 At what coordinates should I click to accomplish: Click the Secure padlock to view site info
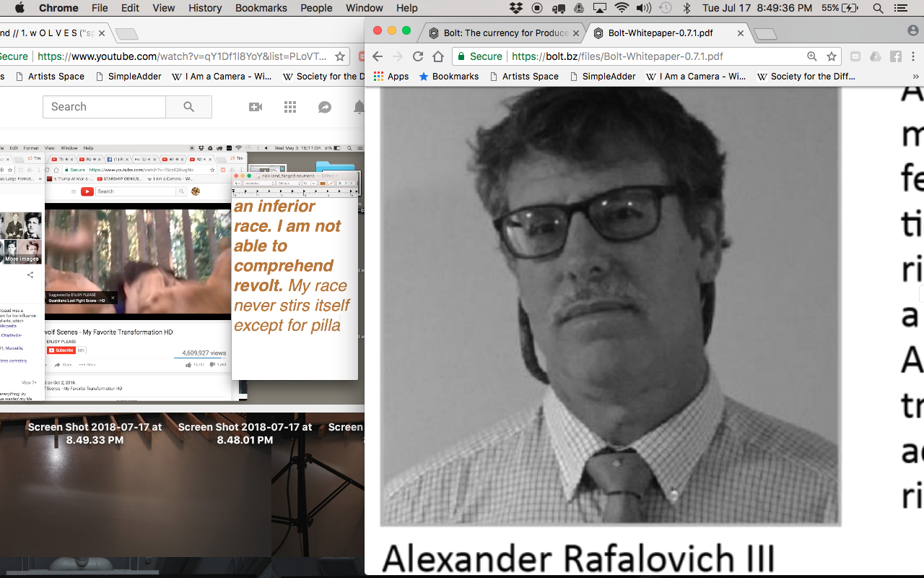click(x=461, y=56)
